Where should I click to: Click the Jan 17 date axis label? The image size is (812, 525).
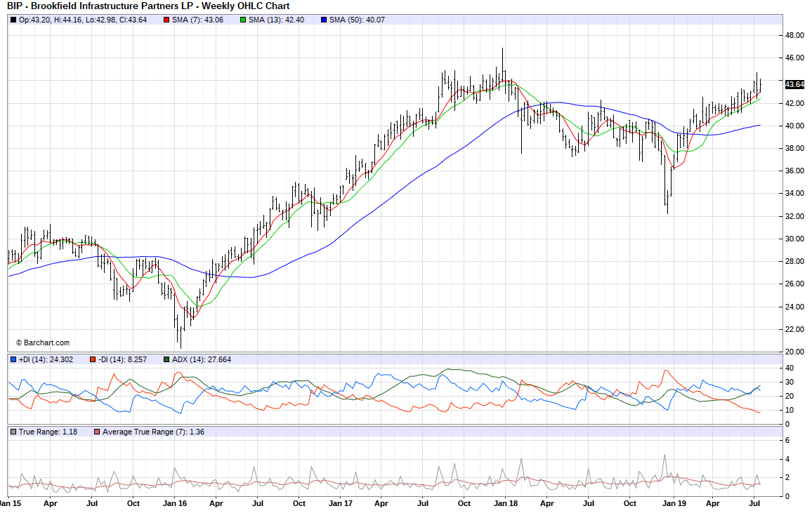(341, 503)
